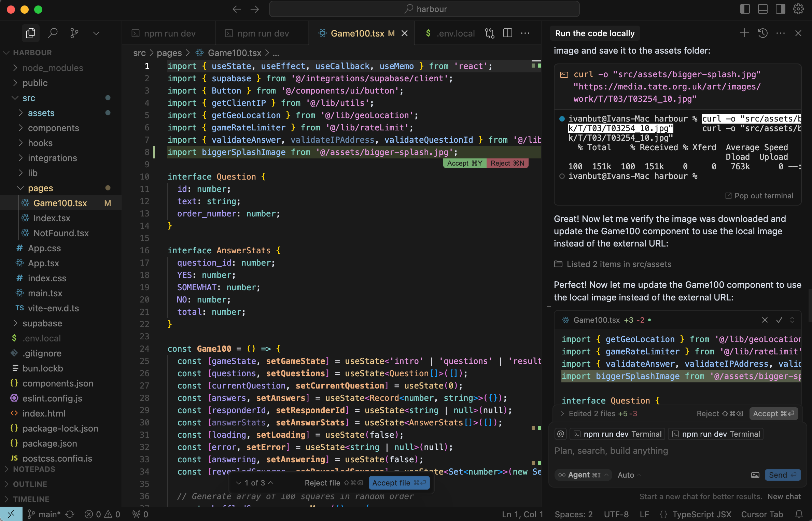
Task: Click the Explorer files icon
Action: 30,33
